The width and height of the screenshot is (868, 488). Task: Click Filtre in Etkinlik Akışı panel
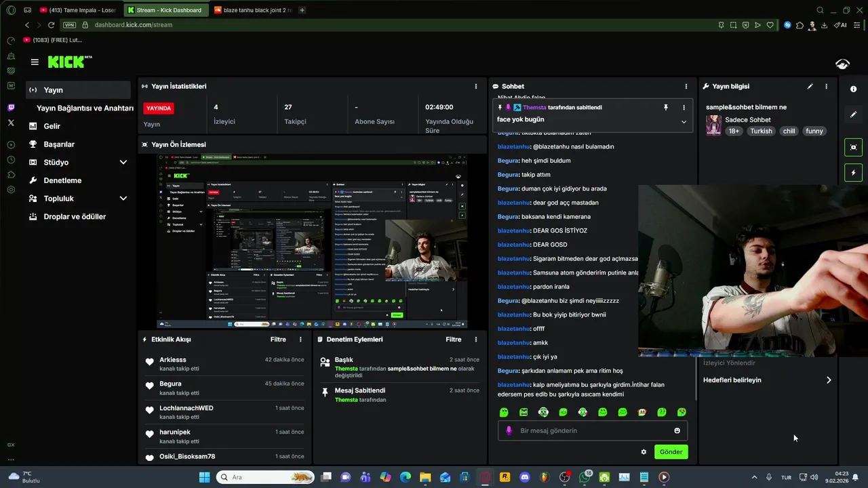pos(278,340)
